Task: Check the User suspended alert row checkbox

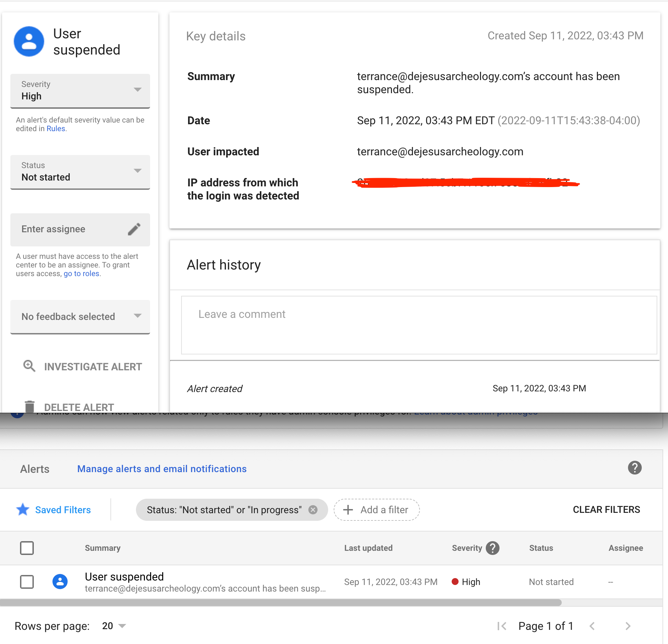Action: 27,582
